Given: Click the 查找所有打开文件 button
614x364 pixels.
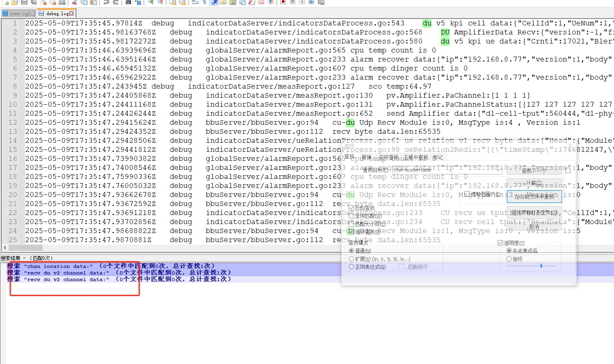Looking at the screenshot, I should coord(534,213).
